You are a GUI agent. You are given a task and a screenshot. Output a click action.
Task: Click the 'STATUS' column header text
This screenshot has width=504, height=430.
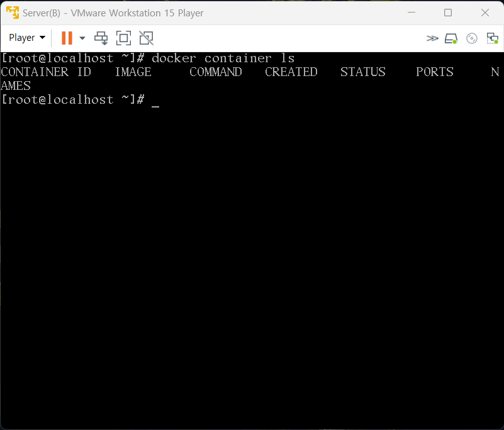pos(363,72)
